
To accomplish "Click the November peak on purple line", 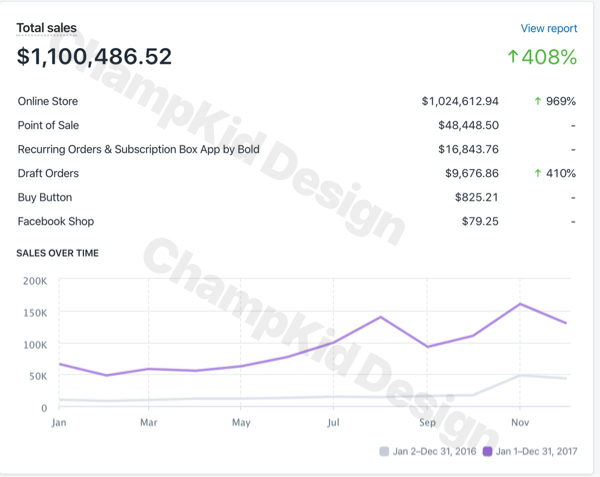I will (521, 303).
